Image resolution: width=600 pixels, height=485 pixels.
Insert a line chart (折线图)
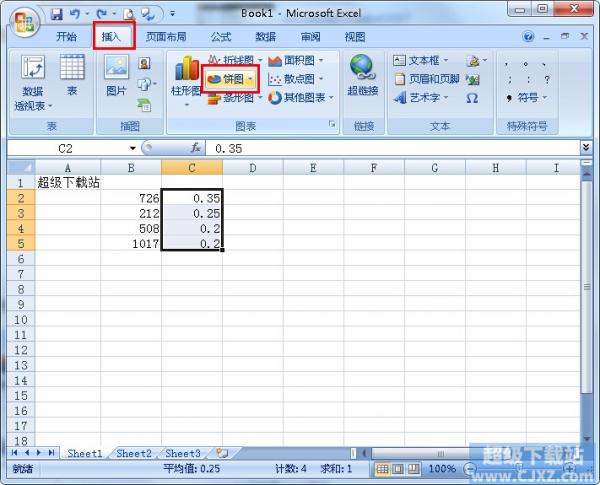click(235, 60)
